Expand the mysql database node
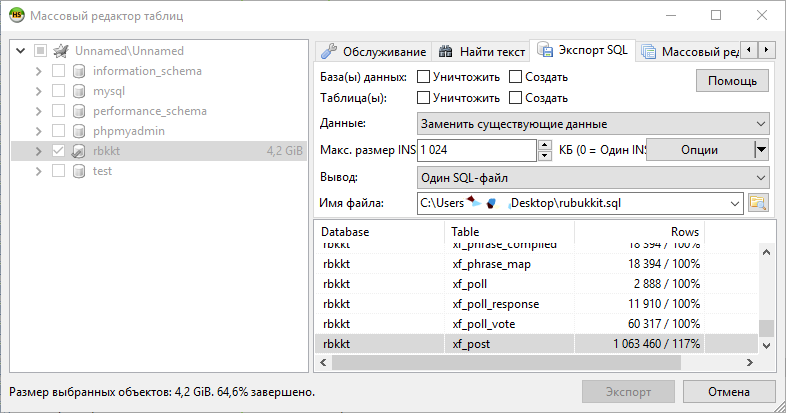 [38, 91]
